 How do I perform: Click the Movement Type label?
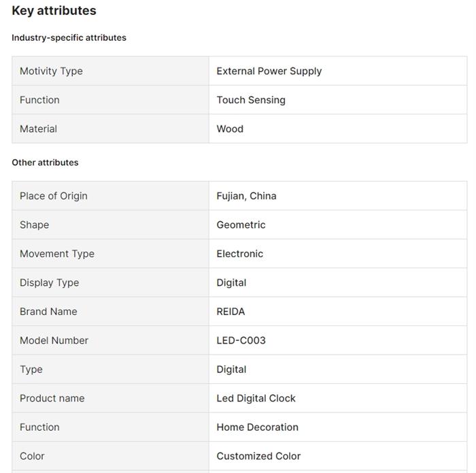pos(56,254)
